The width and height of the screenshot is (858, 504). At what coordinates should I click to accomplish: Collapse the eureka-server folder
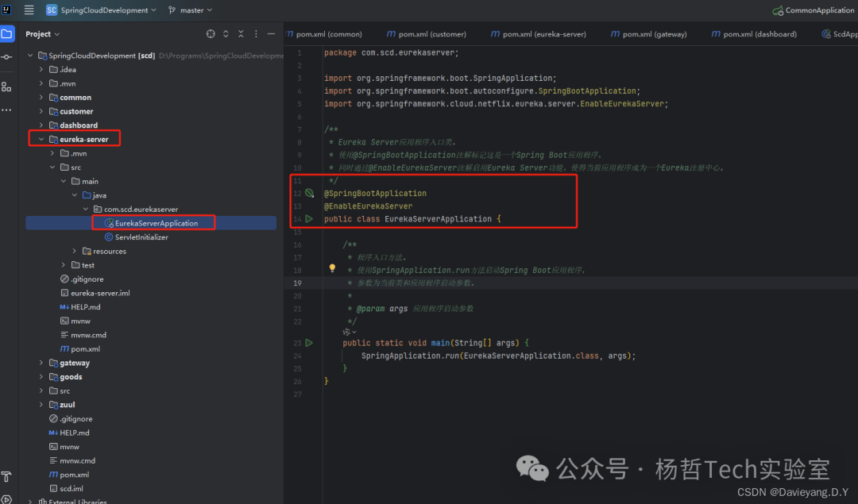[x=41, y=140]
